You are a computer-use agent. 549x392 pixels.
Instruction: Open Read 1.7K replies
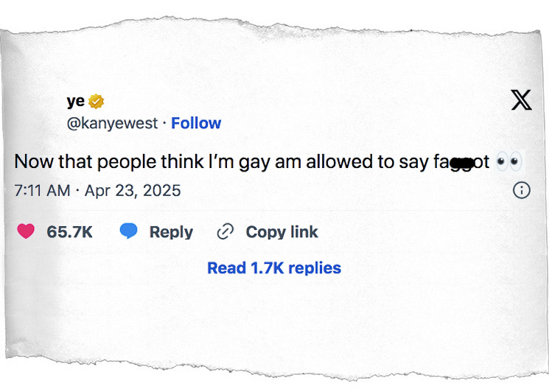pos(274,268)
